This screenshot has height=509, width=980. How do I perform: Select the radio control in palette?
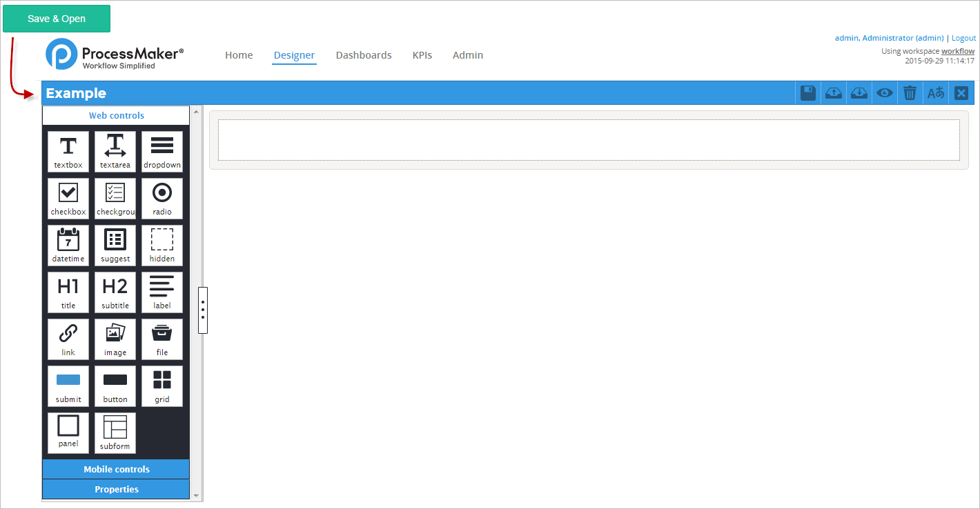[x=162, y=198]
